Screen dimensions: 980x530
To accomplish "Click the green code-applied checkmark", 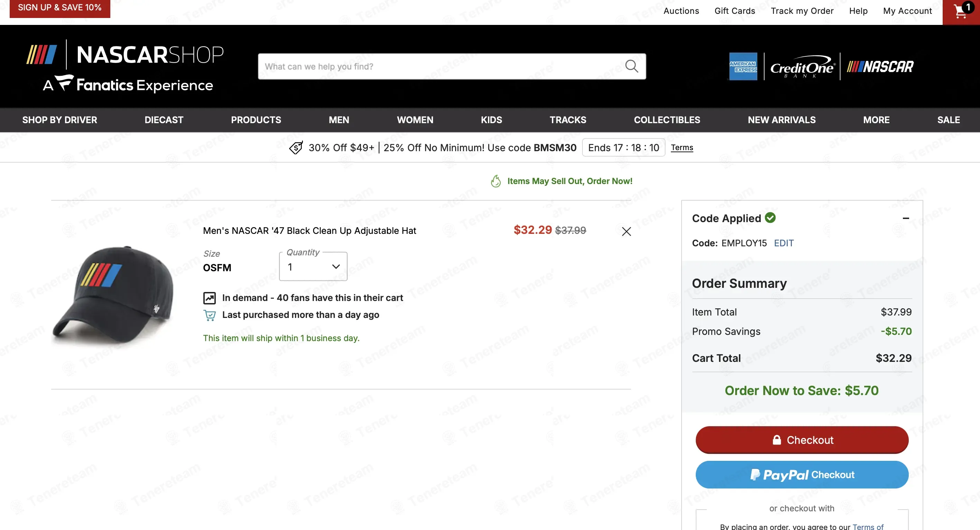I will point(770,218).
